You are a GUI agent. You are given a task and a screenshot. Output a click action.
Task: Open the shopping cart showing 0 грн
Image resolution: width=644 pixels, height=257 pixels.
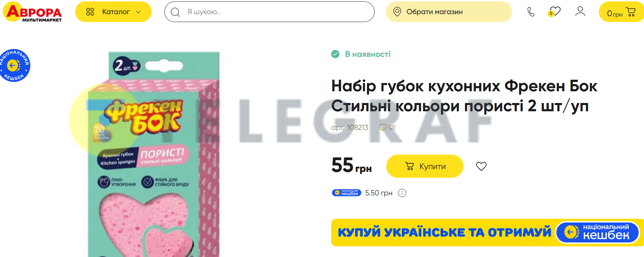pos(621,12)
